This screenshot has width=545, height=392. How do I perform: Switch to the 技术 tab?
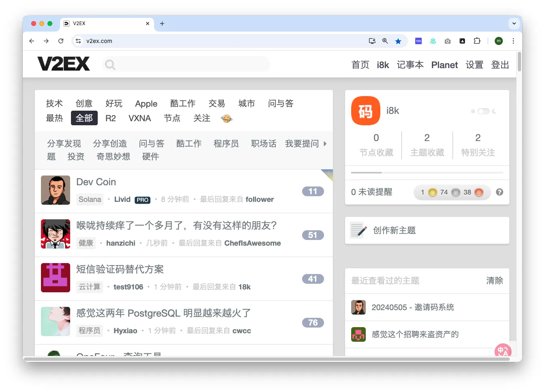coord(54,103)
